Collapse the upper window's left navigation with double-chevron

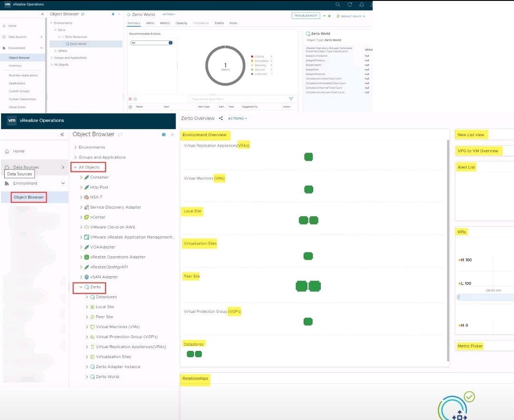(42, 14)
